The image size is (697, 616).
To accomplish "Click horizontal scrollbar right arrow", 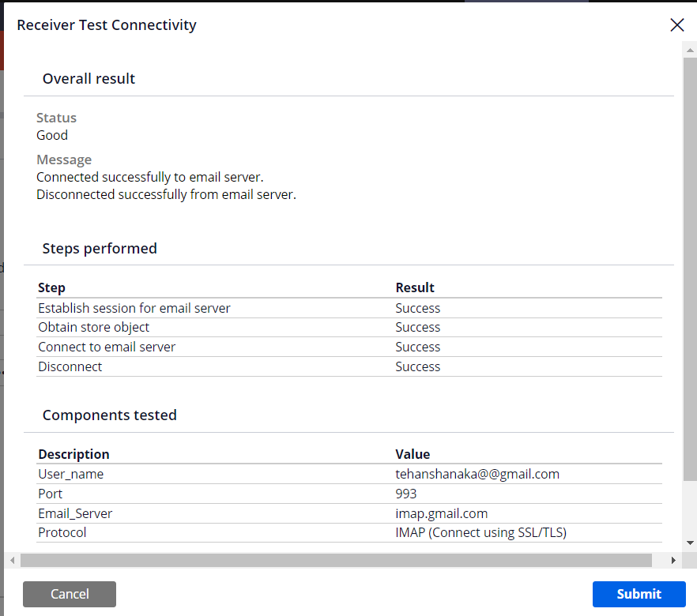I will 673,560.
